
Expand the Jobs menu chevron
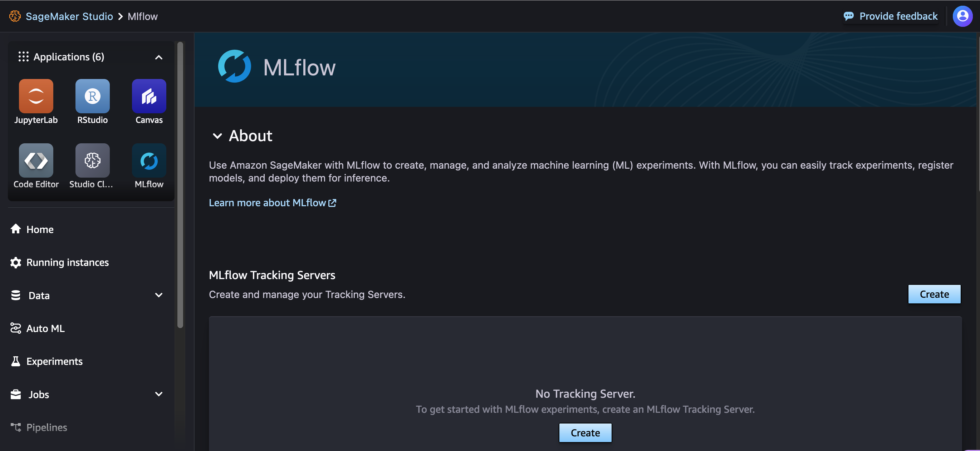click(159, 394)
